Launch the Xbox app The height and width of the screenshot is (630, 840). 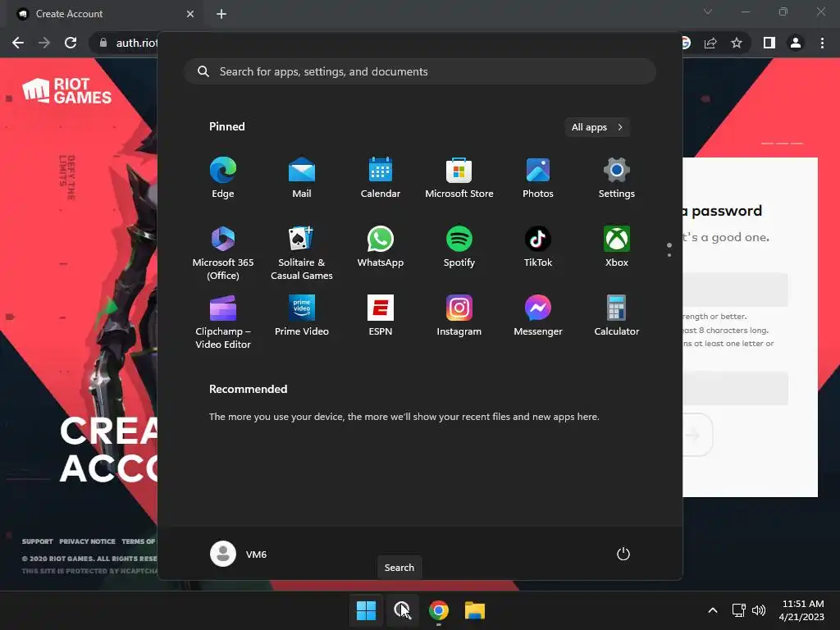(x=617, y=247)
